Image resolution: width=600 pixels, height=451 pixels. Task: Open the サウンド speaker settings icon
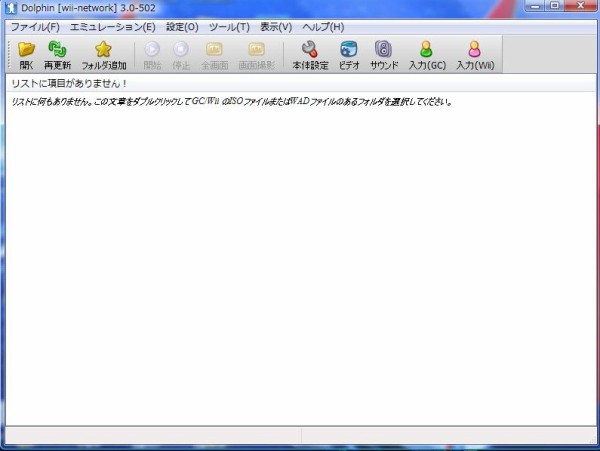(384, 55)
